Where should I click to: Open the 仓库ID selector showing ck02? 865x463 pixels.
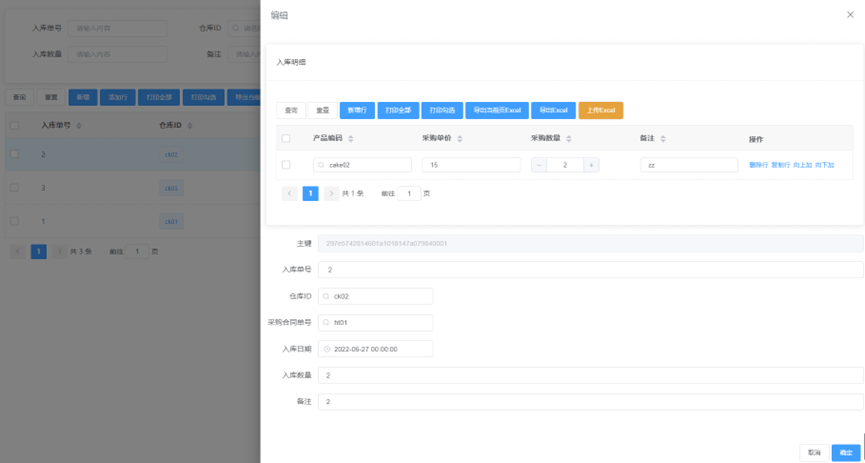point(376,296)
